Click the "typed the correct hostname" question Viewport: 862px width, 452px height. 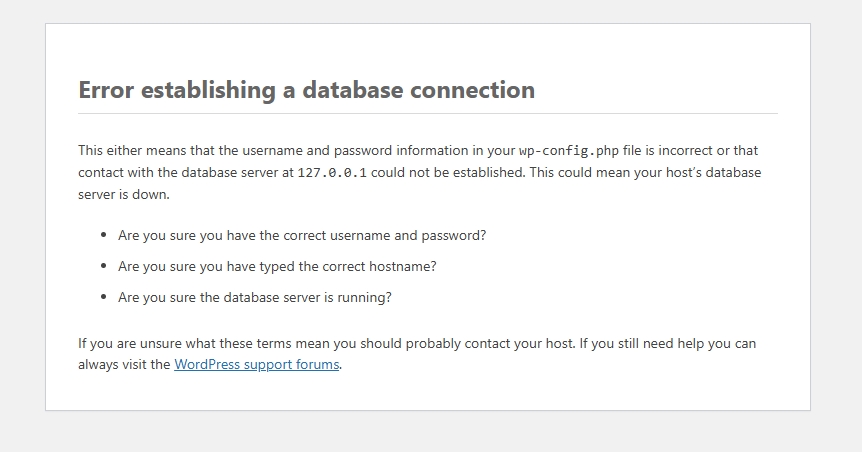[277, 267]
